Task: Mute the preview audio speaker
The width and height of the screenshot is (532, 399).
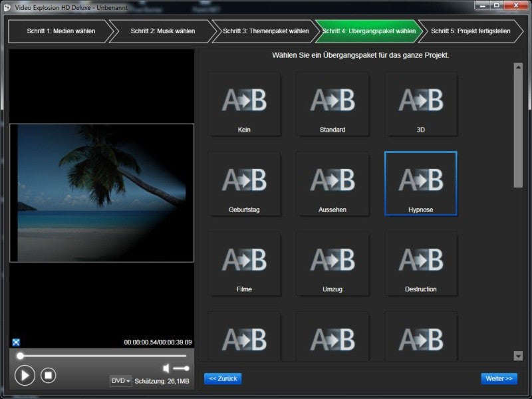Action: (x=166, y=368)
